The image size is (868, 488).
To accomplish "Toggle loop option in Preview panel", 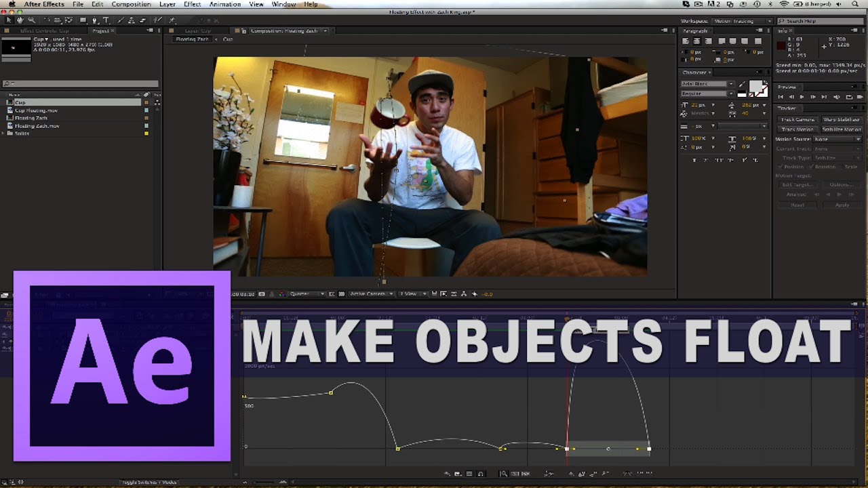I will pos(849,97).
